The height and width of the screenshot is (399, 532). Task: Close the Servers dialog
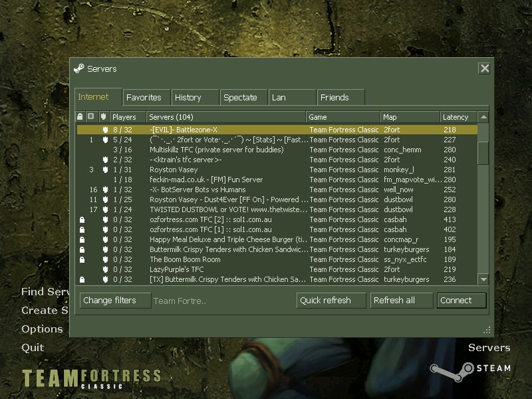485,68
